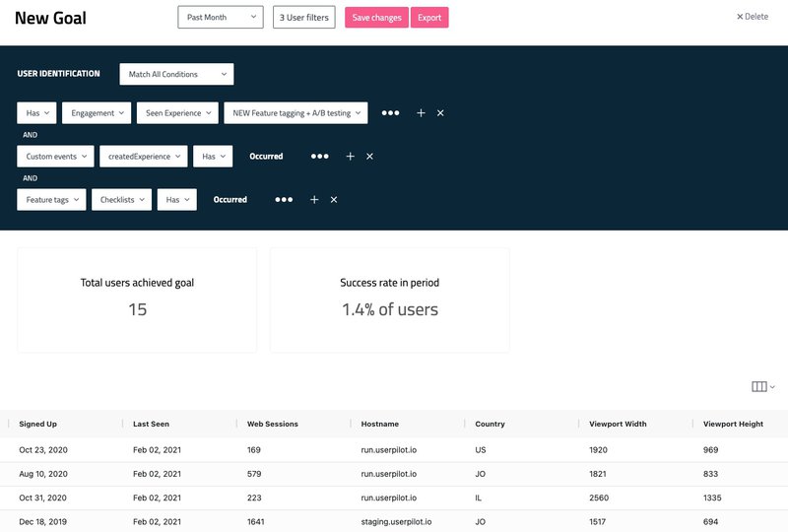This screenshot has height=532, width=788.
Task: Click the 1920 viewport width value
Action: click(x=598, y=450)
